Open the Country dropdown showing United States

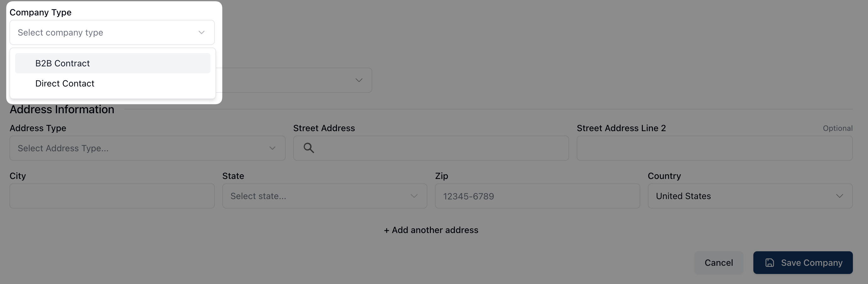pos(741,196)
